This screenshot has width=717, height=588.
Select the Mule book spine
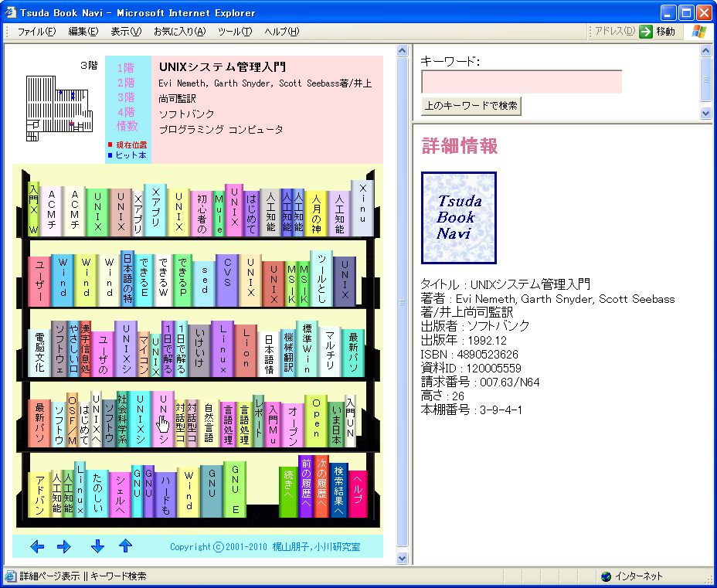[x=219, y=213]
